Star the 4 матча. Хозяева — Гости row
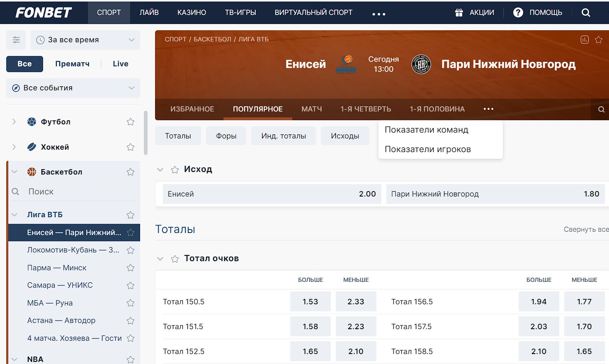609x364 pixels. [x=131, y=338]
